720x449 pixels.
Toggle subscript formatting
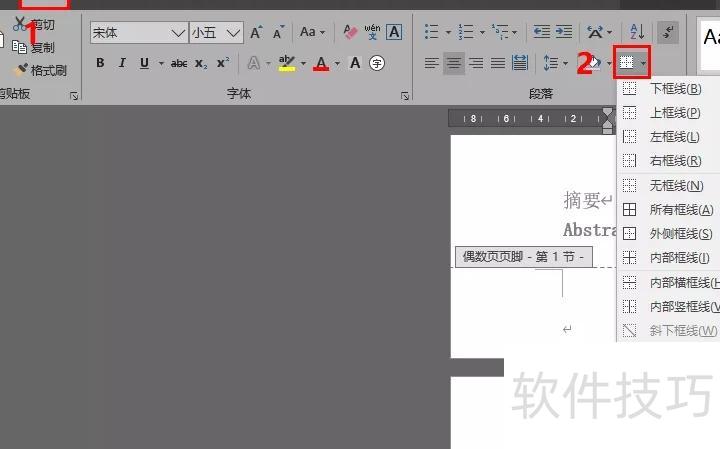pyautogui.click(x=201, y=63)
